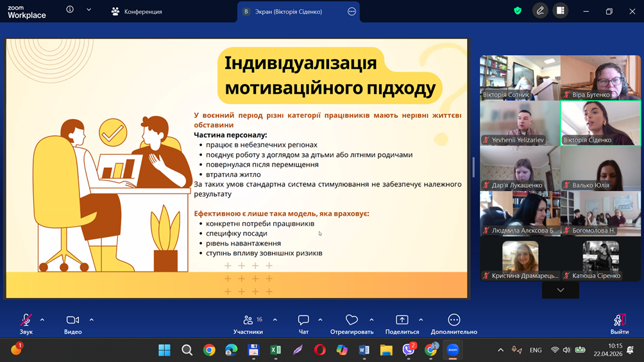This screenshot has width=644, height=362.
Task: Expand chat options arrow
Action: pos(320,320)
